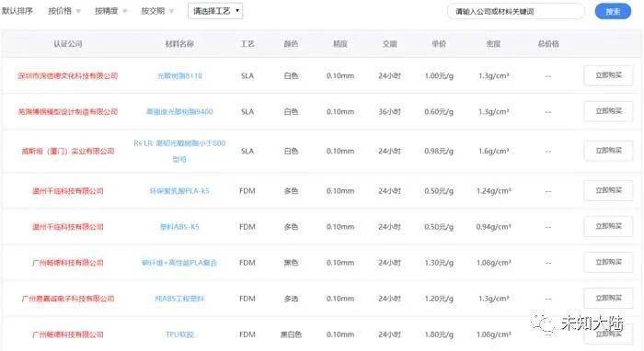This screenshot has height=351, width=644.
Task: Click 立即购买 in the Rs LR resin row
Action: point(608,151)
